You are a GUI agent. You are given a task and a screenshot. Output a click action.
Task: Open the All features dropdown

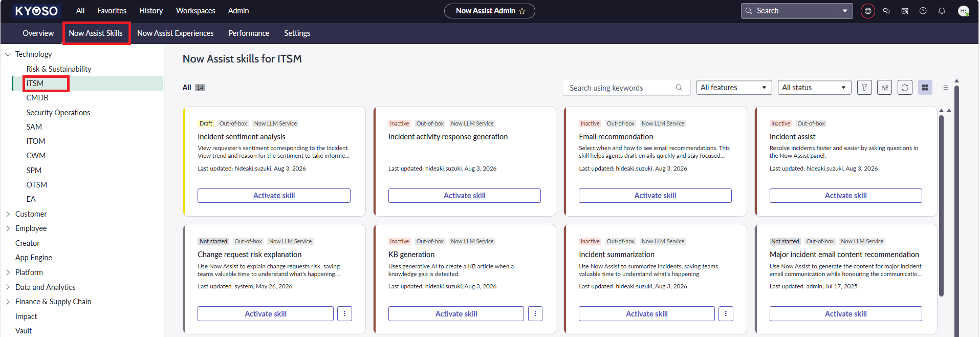734,88
